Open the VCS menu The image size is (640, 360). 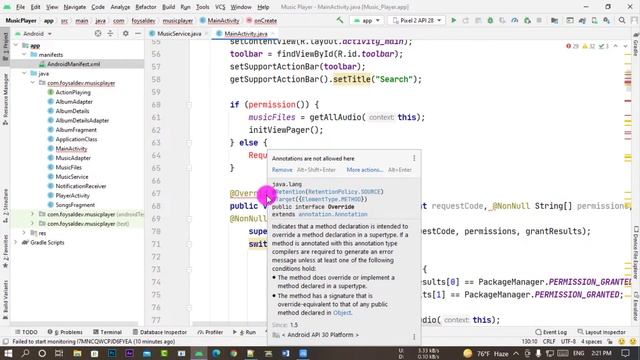coord(220,7)
